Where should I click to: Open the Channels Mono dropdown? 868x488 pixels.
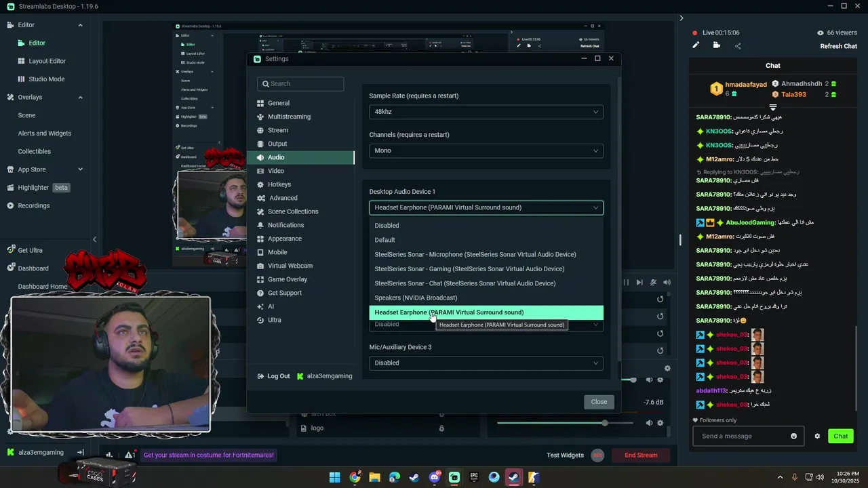click(x=486, y=150)
